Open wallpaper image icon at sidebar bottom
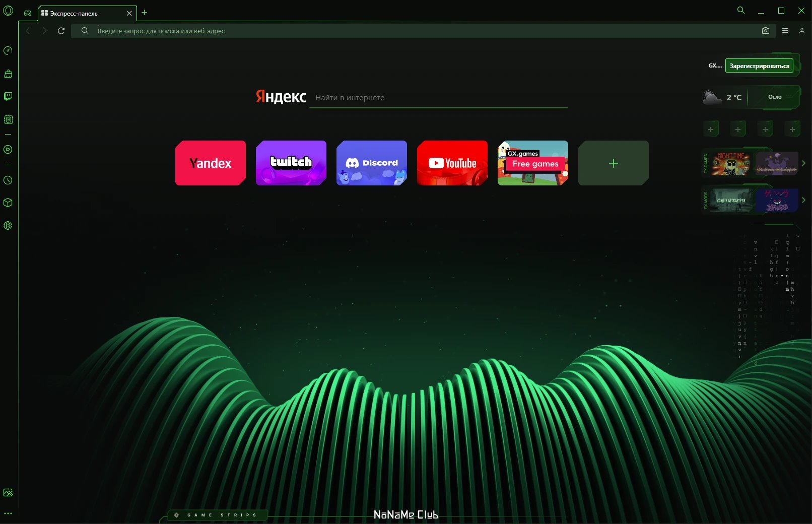The image size is (812, 524). [8, 493]
